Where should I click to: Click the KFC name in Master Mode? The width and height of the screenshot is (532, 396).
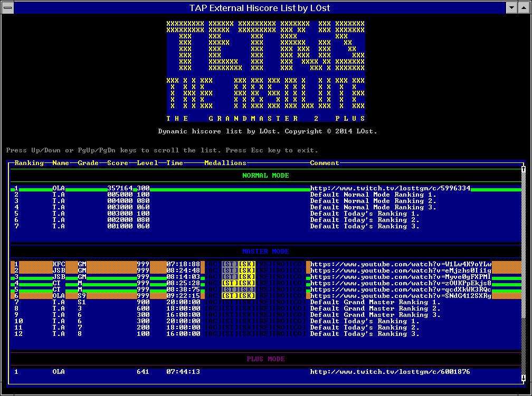coord(59,264)
